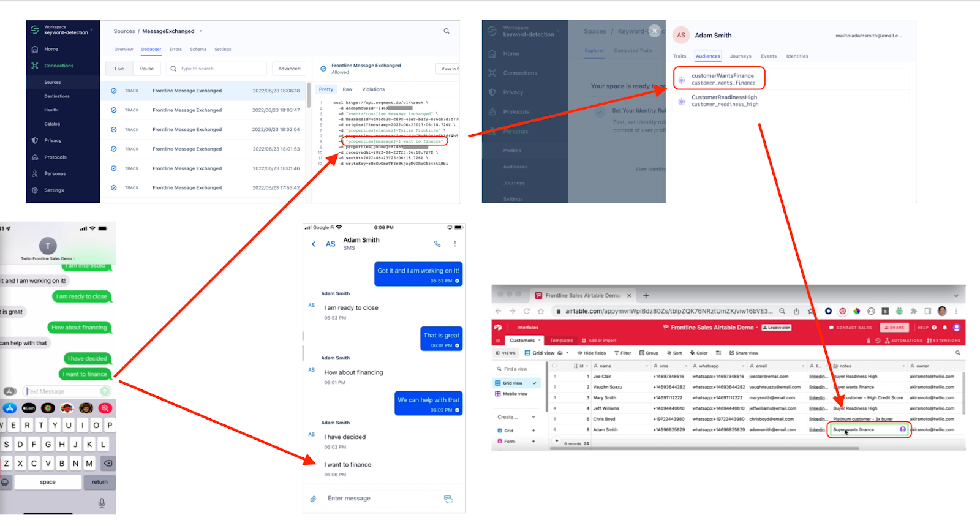
Task: Tap the App Store icon in iMessage drawer
Action: pyautogui.click(x=10, y=408)
